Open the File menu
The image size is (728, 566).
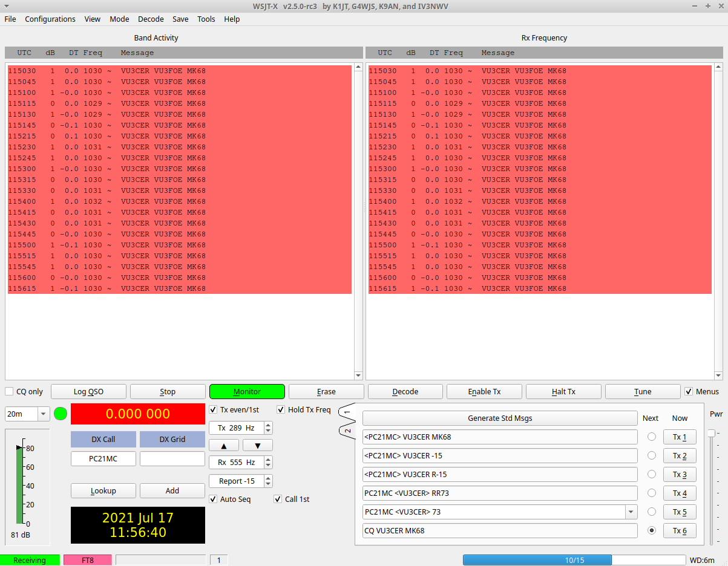[10, 19]
